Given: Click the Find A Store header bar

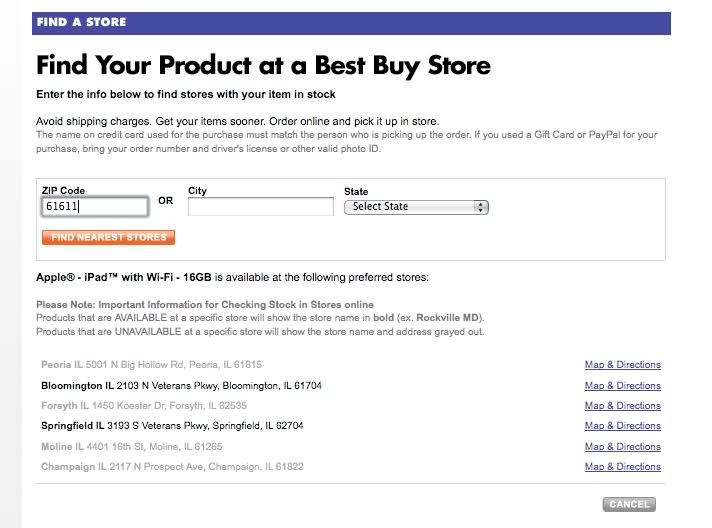Looking at the screenshot, I should point(350,21).
